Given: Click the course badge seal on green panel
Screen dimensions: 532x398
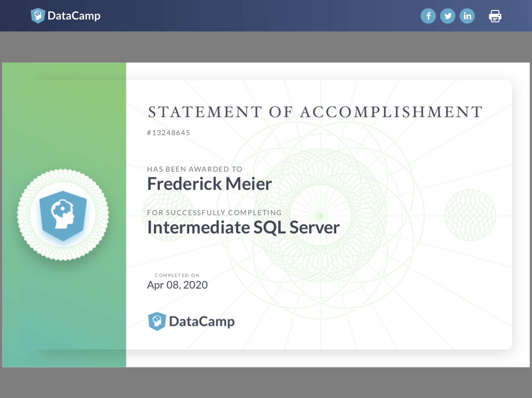Looking at the screenshot, I should [x=63, y=215].
